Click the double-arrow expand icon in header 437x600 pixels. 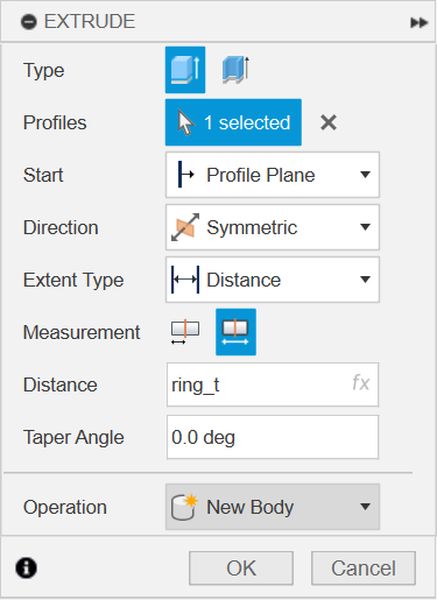pos(419,23)
